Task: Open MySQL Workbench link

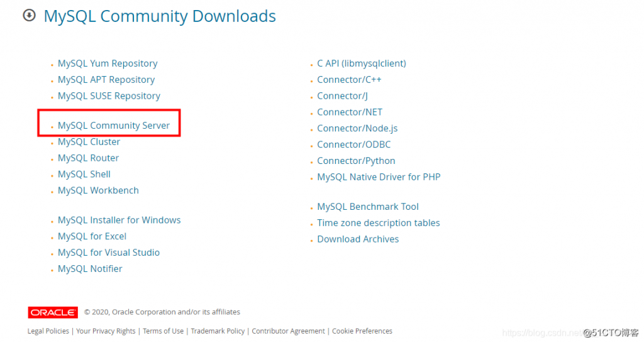Action: (98, 190)
